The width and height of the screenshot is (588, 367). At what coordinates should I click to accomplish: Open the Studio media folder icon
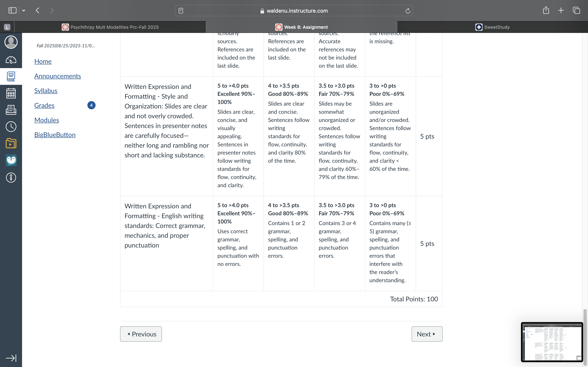point(11,143)
